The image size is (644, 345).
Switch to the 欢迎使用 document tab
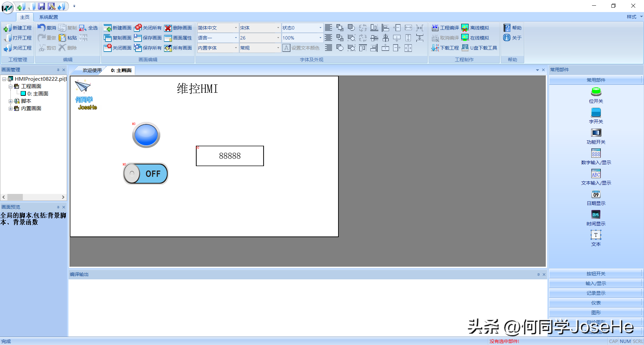[x=92, y=70]
